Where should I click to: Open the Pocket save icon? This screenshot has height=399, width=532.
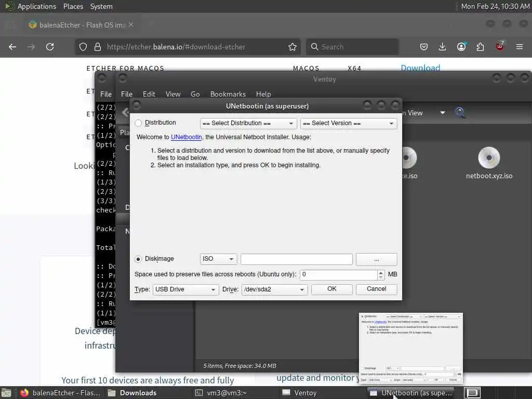tap(424, 47)
